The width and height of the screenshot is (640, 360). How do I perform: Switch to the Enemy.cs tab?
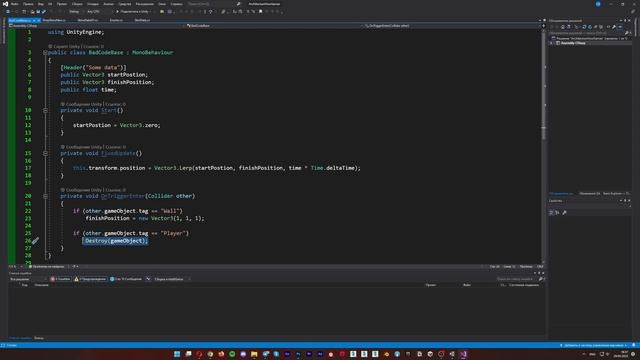pos(116,20)
